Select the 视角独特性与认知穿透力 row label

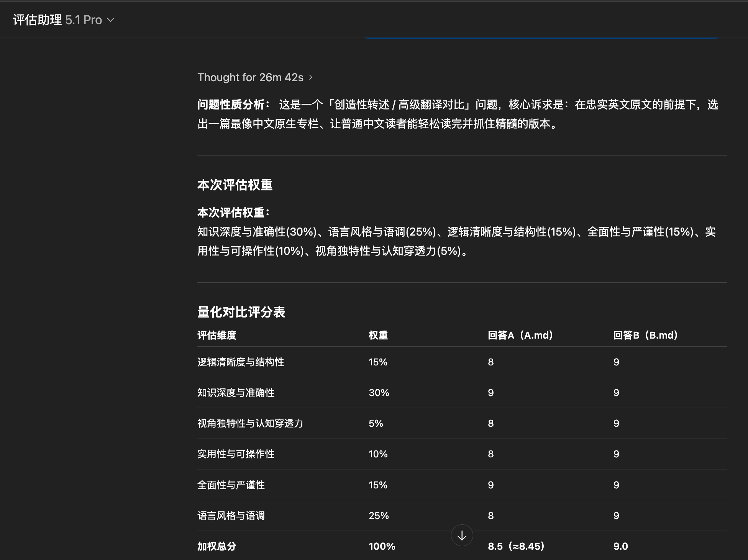250,423
